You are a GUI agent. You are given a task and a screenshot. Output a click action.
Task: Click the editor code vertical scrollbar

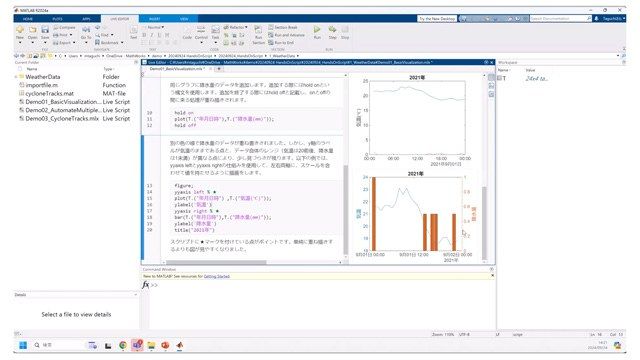point(346,210)
